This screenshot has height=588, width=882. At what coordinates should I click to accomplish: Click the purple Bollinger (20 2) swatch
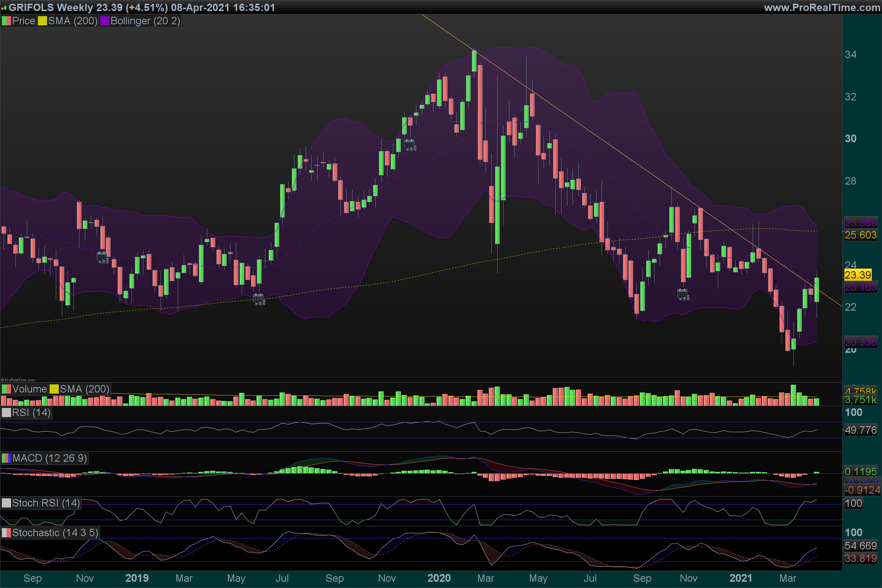(x=105, y=21)
